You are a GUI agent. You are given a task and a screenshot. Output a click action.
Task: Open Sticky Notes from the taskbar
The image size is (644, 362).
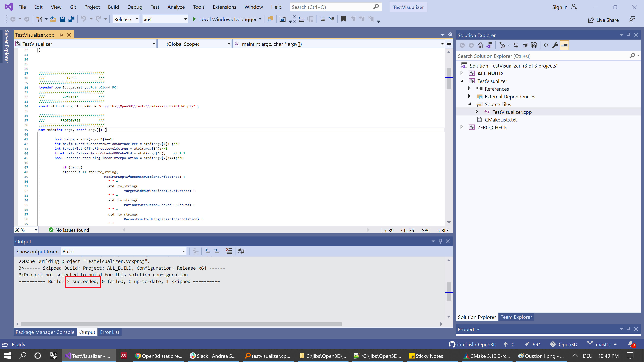[x=426, y=356]
